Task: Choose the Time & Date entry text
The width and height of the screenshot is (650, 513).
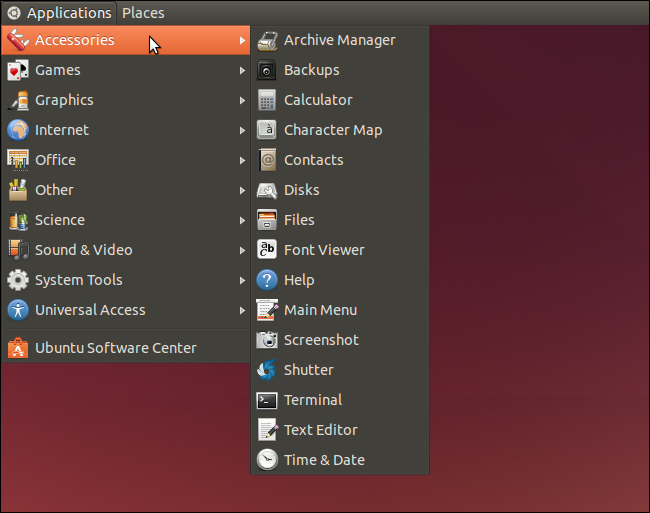Action: pyautogui.click(x=324, y=460)
